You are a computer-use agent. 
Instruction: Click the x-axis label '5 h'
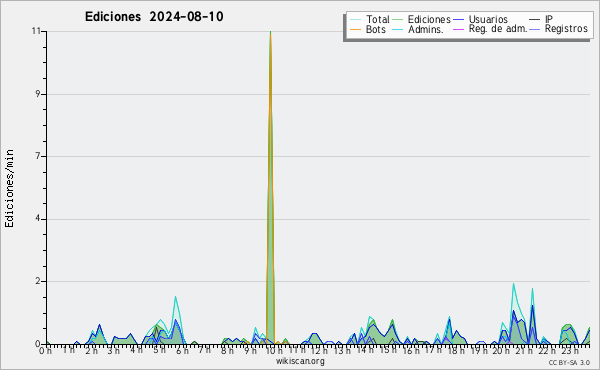160,350
